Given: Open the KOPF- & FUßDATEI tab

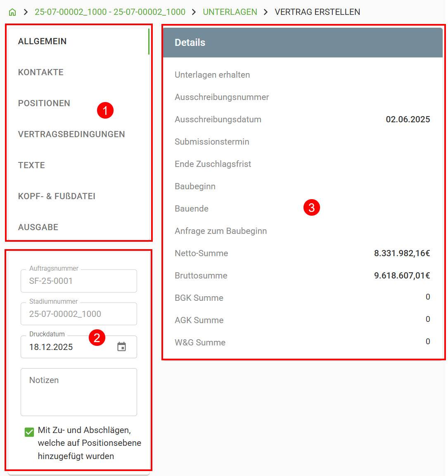Looking at the screenshot, I should coord(57,196).
